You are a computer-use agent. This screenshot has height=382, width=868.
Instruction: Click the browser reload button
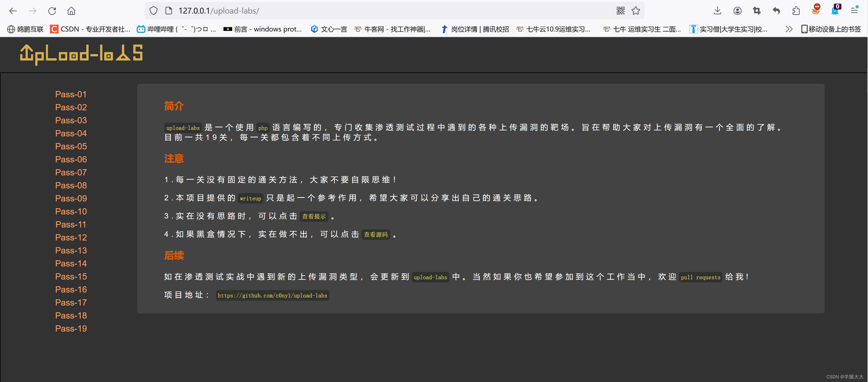click(52, 11)
